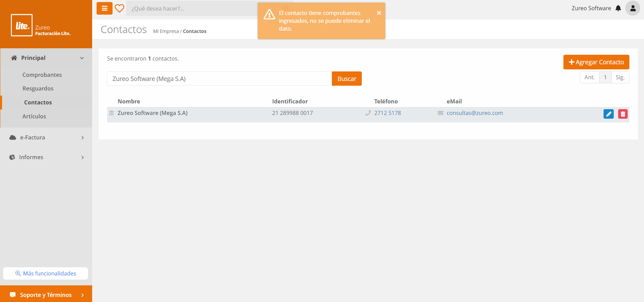The image size is (644, 302).
Task: Click the Zureo Software account name
Action: [591, 8]
